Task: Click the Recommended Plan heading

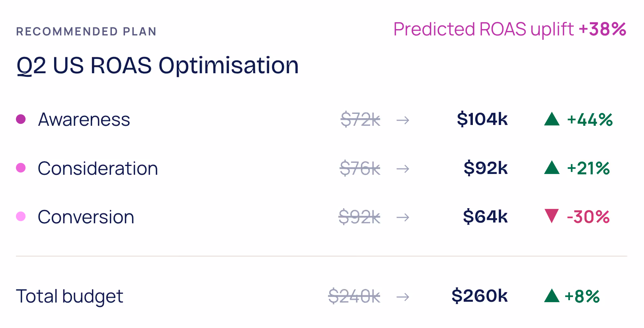Action: click(86, 31)
